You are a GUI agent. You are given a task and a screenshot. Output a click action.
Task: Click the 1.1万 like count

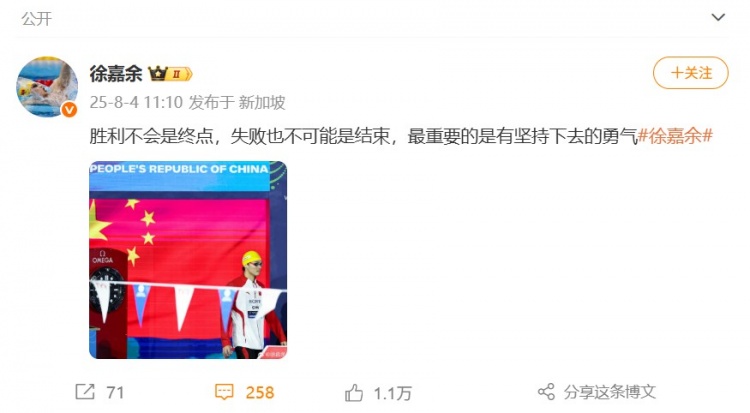click(392, 393)
